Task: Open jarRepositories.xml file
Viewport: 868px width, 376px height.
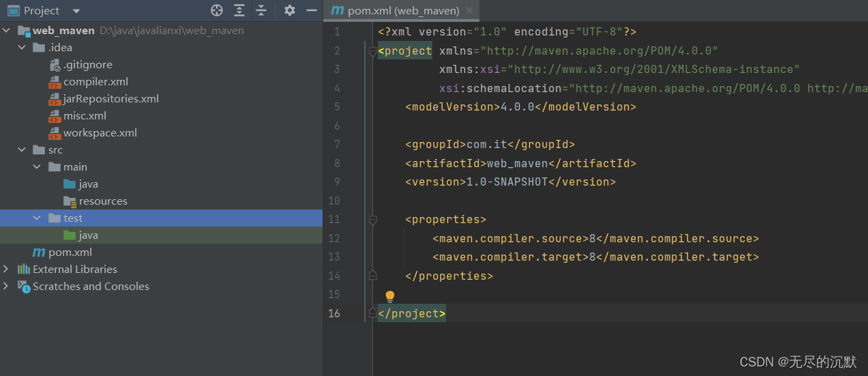Action: tap(111, 99)
